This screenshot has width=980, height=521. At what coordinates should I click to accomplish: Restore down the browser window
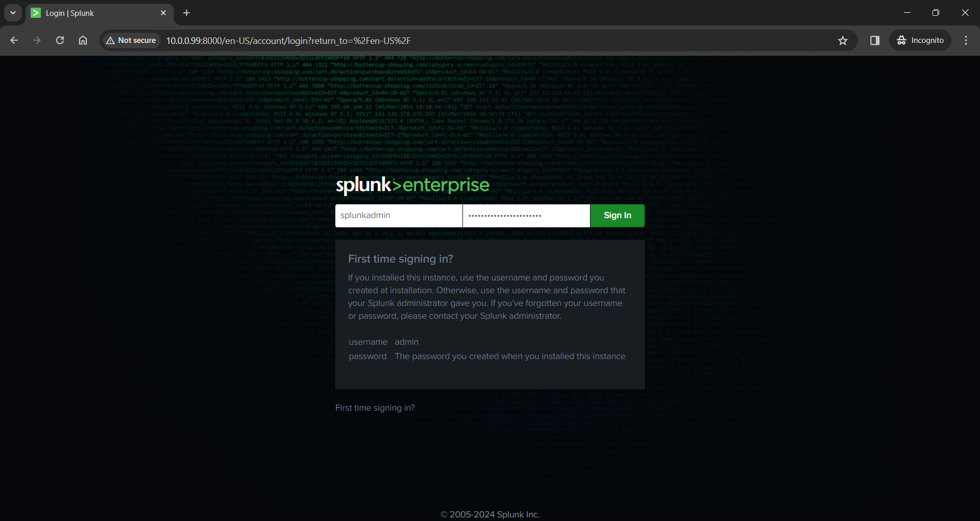(x=936, y=13)
